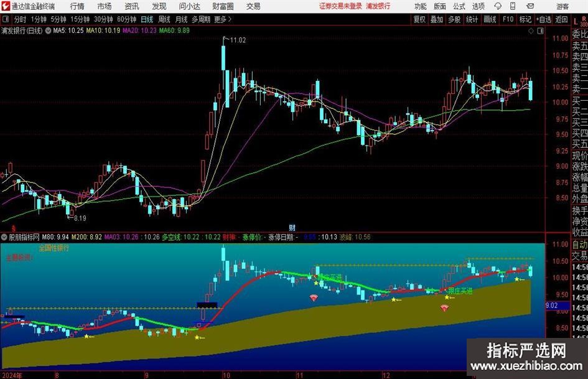The image size is (588, 379).
Task: Click the 标记 mark toolbar button
Action: [x=525, y=19]
